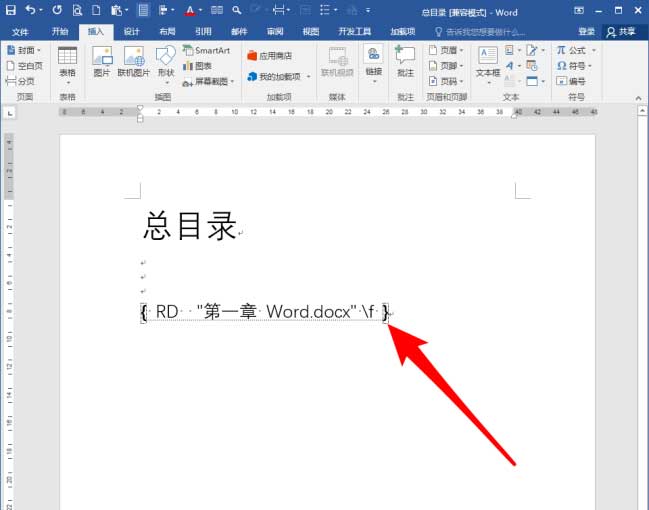This screenshot has height=510, width=649.
Task: Open the 屏幕截图 (Screenshot) dropdown
Action: click(209, 82)
